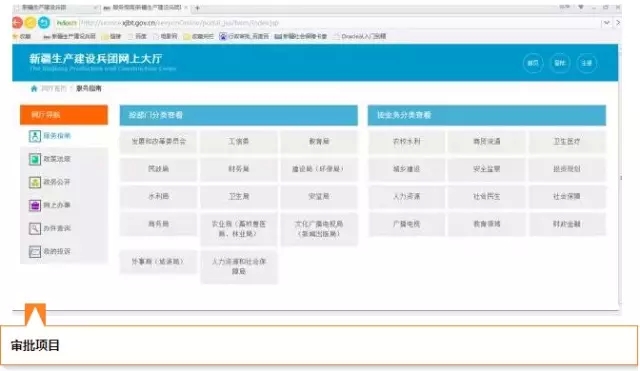The width and height of the screenshot is (640, 371).
Task: Select the 水利局 department tile
Action: tap(158, 196)
